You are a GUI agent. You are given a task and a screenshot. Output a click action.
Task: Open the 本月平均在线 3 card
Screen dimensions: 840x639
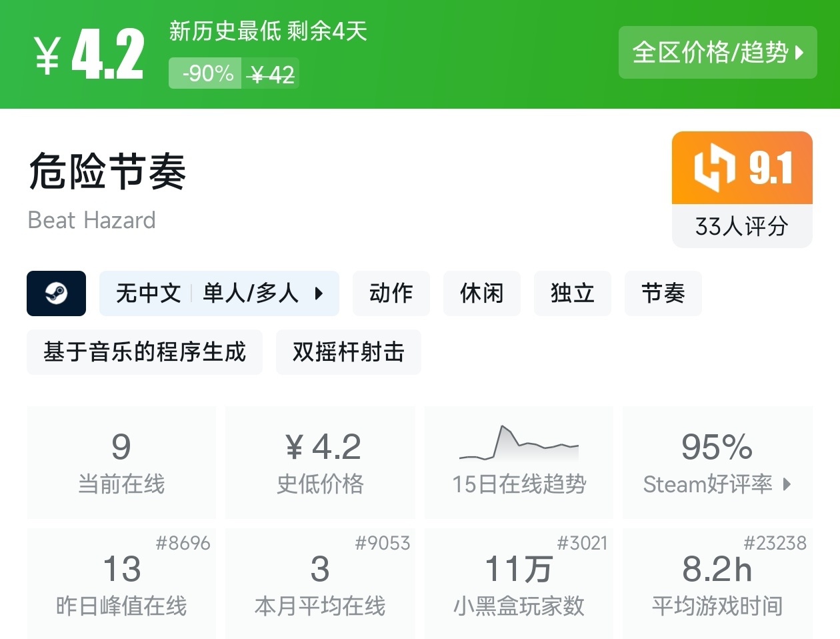pyautogui.click(x=320, y=583)
